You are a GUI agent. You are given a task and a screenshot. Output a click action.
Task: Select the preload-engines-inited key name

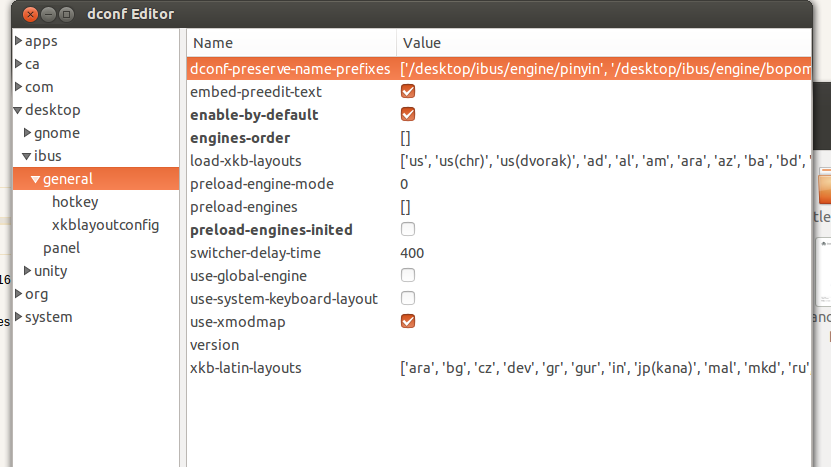(x=271, y=230)
